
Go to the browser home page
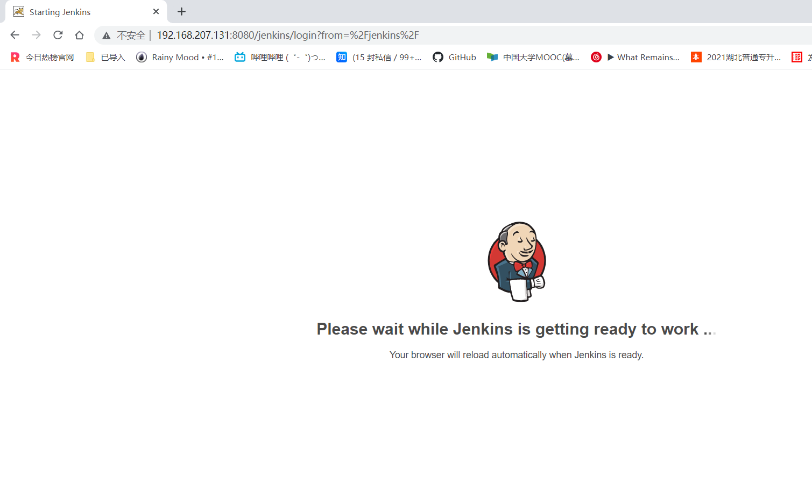(x=80, y=35)
